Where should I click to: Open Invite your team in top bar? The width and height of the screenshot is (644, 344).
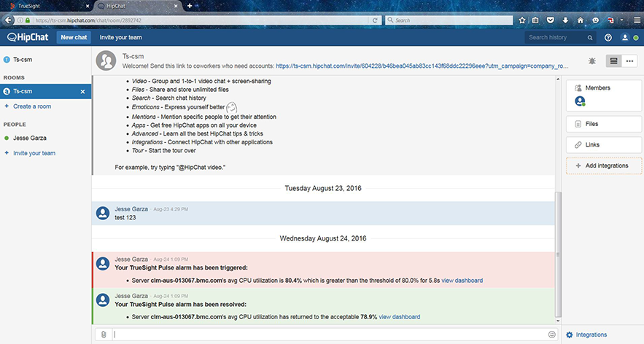click(120, 37)
